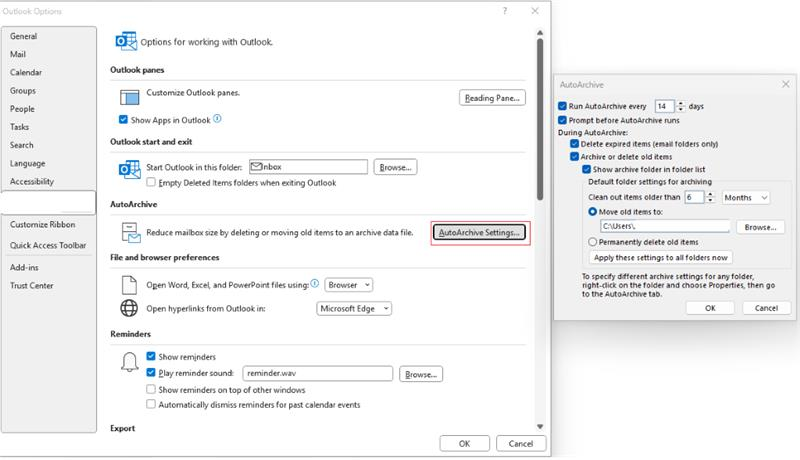
Task: Click the Customize Outlook panes icon
Action: (129, 96)
